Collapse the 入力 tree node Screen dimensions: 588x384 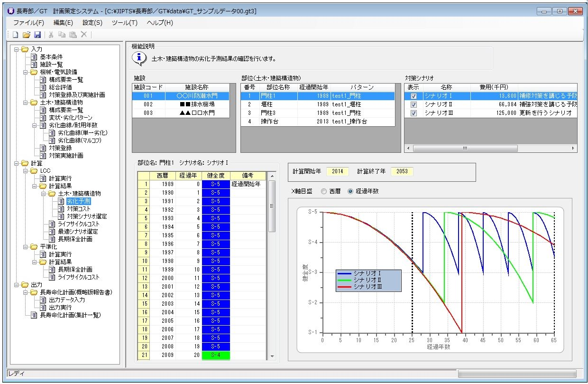point(15,49)
